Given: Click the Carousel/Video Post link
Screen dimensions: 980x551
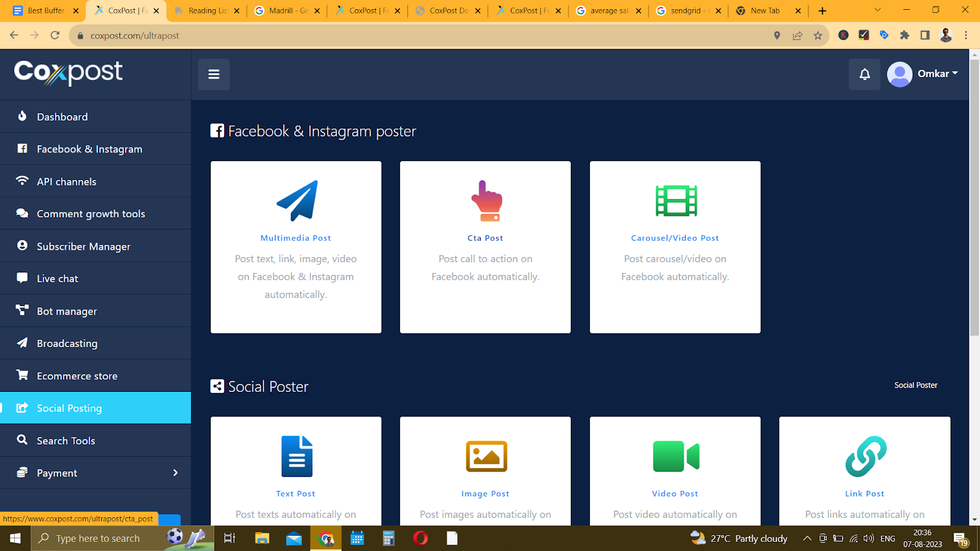Looking at the screenshot, I should [x=675, y=238].
